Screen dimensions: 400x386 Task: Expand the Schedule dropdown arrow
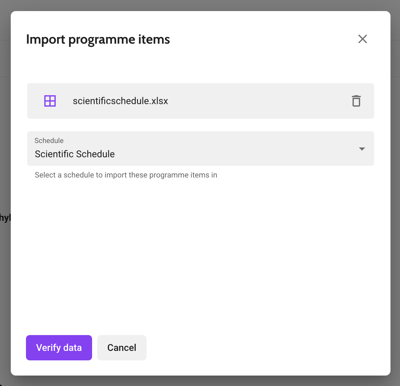click(x=362, y=149)
